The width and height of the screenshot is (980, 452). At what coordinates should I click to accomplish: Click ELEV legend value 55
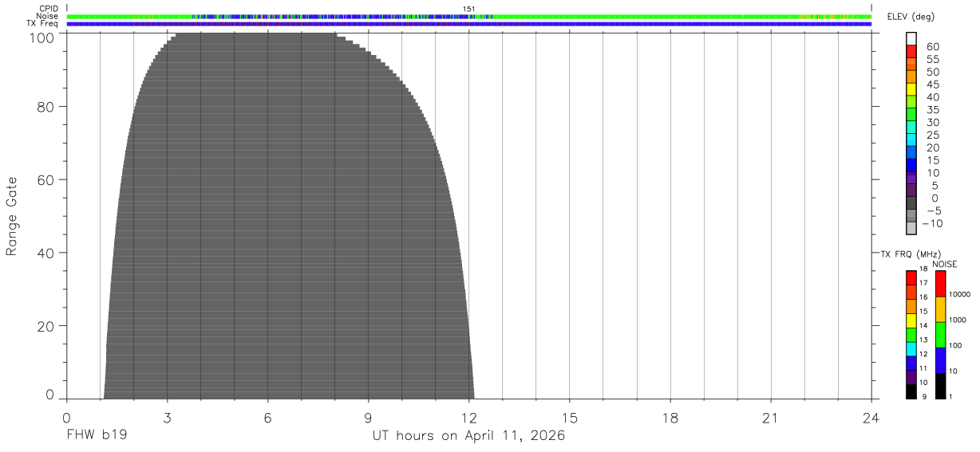[x=932, y=60]
